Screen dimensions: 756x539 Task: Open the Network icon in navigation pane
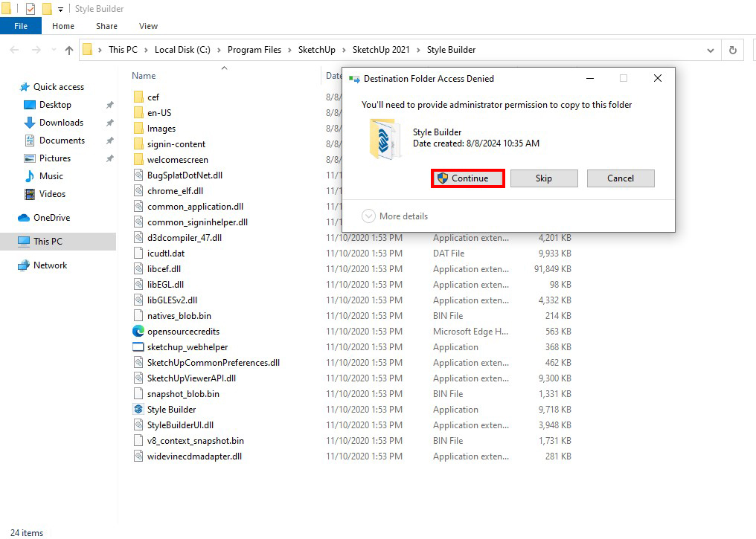(24, 265)
